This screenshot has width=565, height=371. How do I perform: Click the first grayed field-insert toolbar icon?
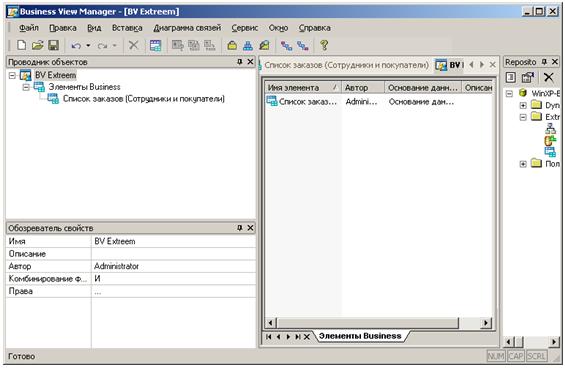tap(178, 45)
